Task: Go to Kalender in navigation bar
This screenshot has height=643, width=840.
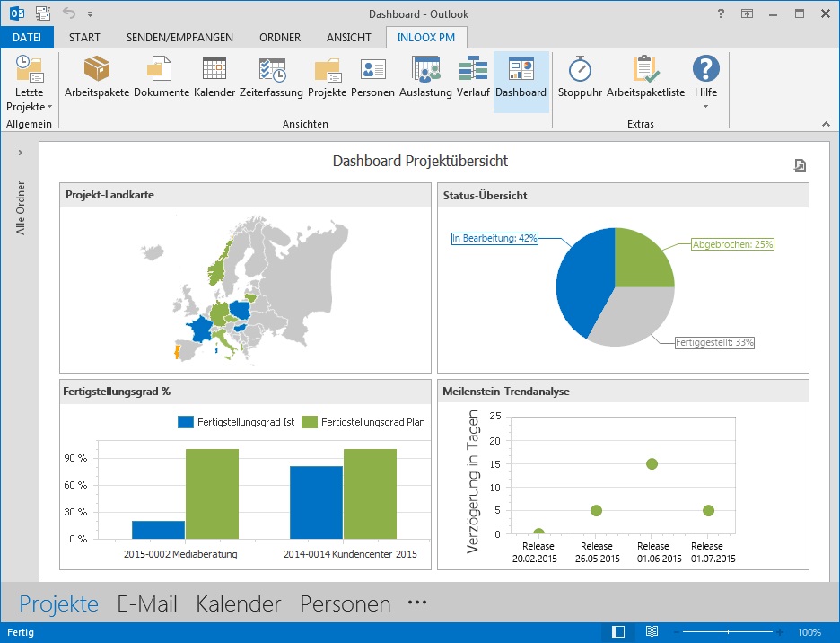Action: [x=239, y=604]
